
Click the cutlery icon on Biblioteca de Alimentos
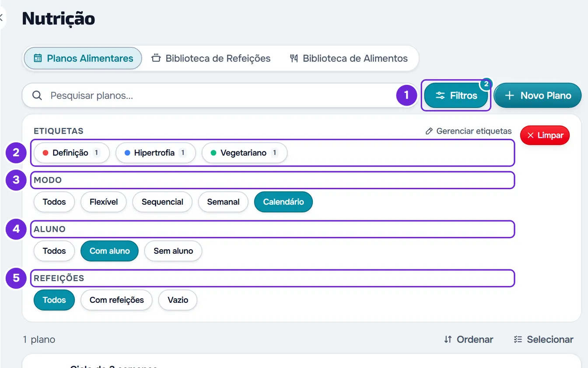pyautogui.click(x=294, y=58)
